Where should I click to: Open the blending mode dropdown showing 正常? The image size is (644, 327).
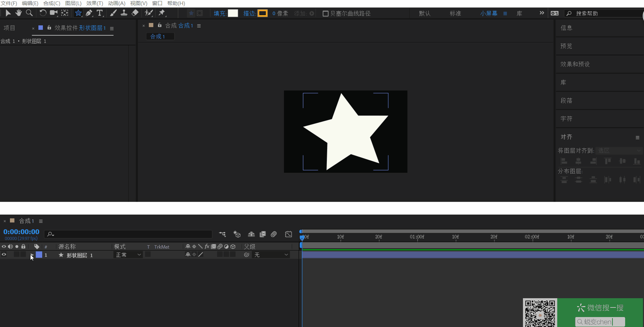[128, 255]
